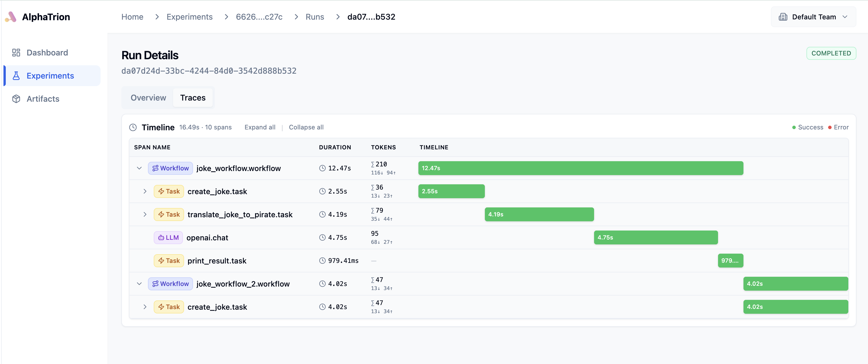Click the 4.75s green timeline bar
This screenshot has width=868, height=364.
pyautogui.click(x=655, y=237)
